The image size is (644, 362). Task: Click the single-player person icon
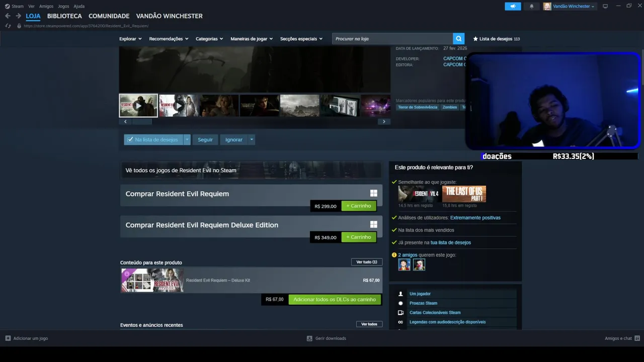401,294
